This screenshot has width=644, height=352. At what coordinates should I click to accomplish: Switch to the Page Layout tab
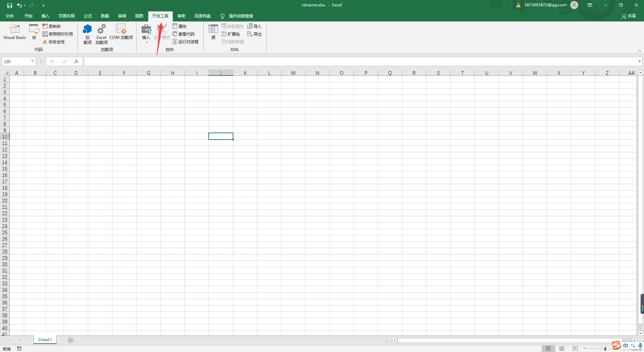66,16
